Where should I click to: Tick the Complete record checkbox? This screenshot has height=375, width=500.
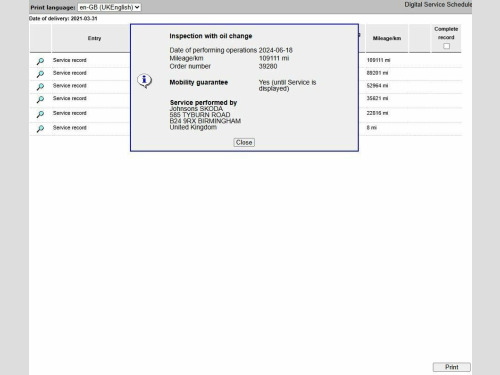pyautogui.click(x=446, y=46)
